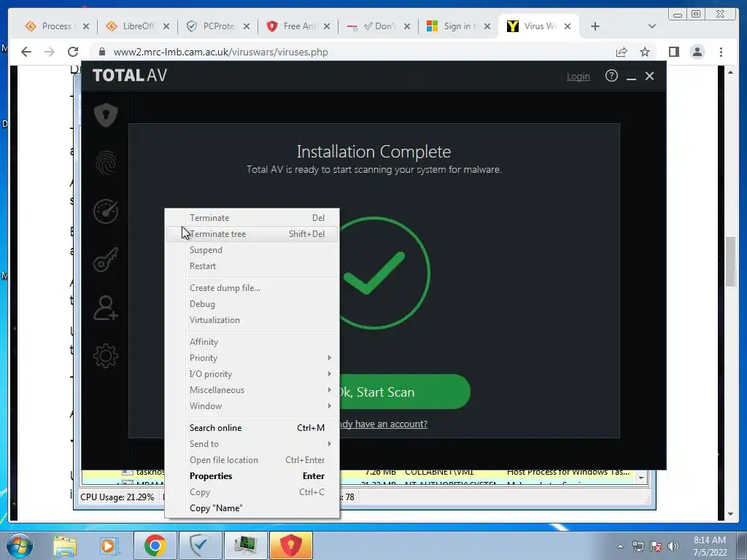The width and height of the screenshot is (747, 560).
Task: Click the Ok, Start Scan button
Action: (x=405, y=392)
